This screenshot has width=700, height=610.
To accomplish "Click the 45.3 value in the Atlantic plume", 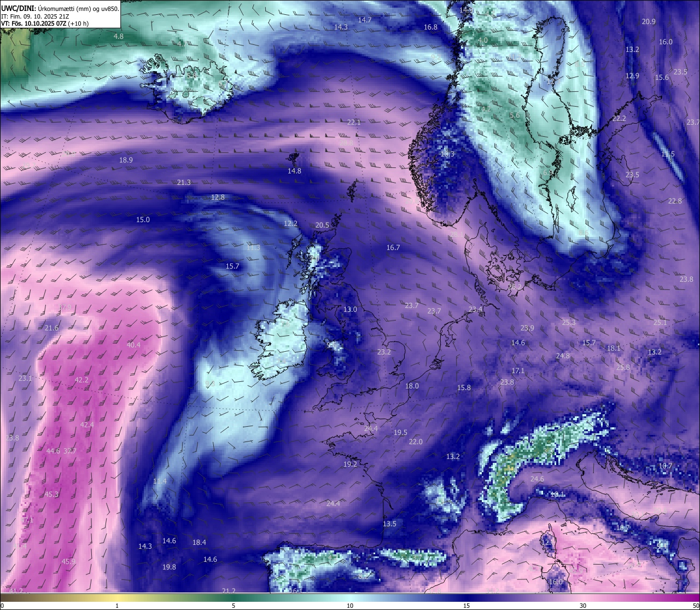I will [51, 494].
